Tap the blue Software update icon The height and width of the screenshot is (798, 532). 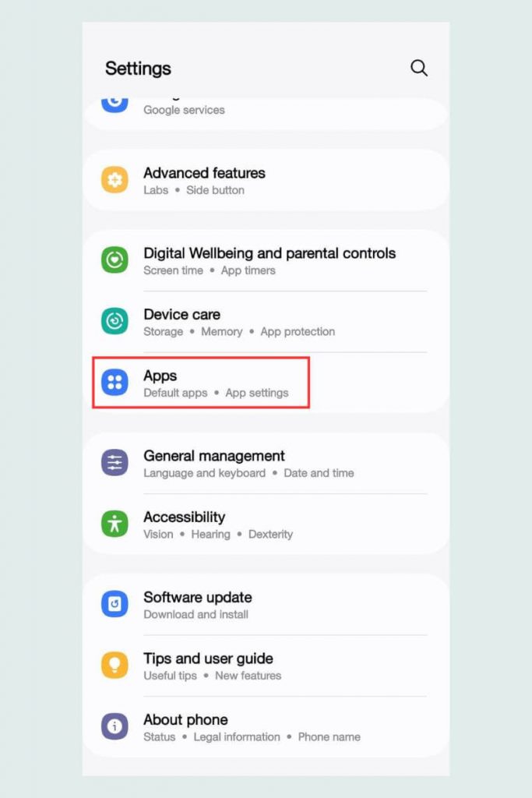(115, 604)
